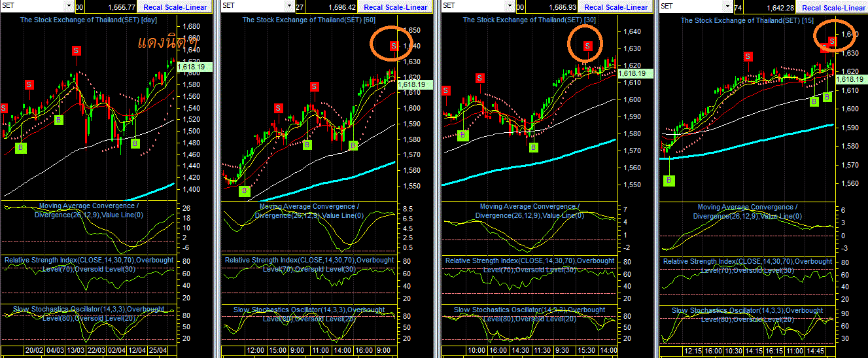Screen dimensions: 868x358
Task: Click the 1,618.19 price label on the [30] chart
Action: click(634, 73)
